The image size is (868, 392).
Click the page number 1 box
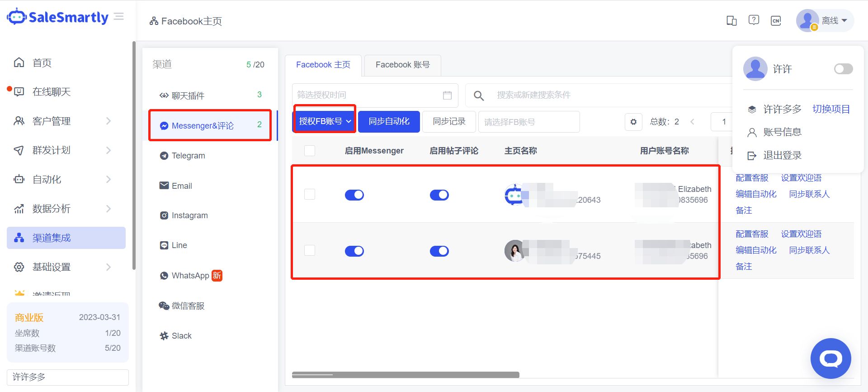pyautogui.click(x=722, y=122)
